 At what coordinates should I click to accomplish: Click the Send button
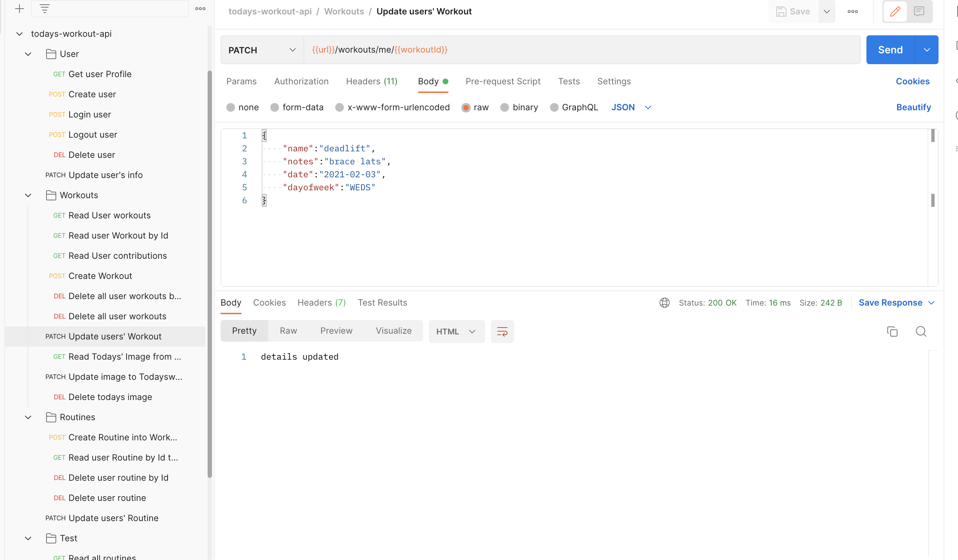pos(890,49)
